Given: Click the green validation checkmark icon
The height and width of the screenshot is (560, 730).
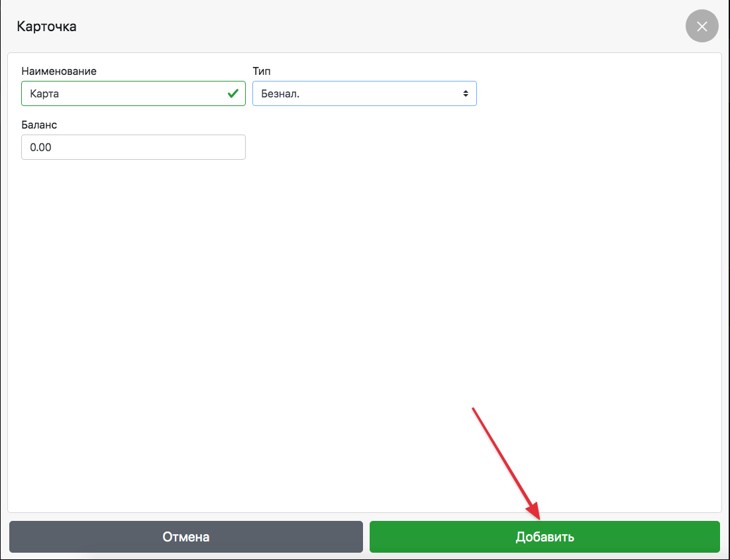Looking at the screenshot, I should point(233,93).
